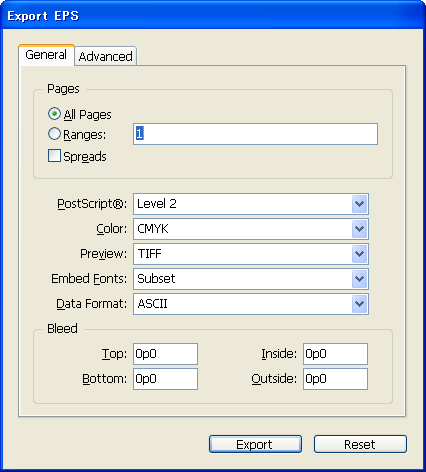Click the Top bleed input field
The height and width of the screenshot is (472, 426).
tap(165, 354)
